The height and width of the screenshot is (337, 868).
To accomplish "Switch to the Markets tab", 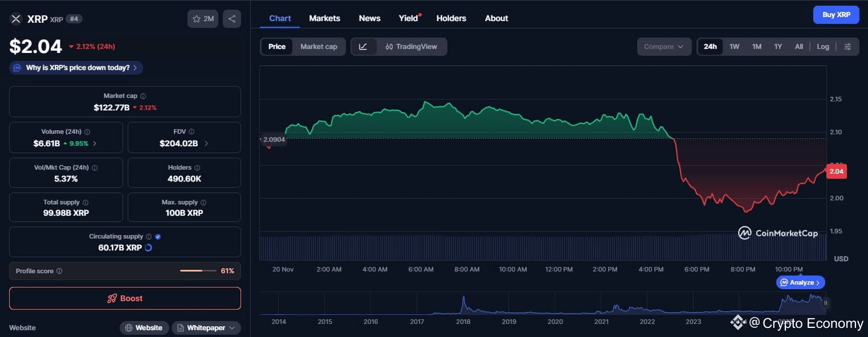I will point(324,18).
